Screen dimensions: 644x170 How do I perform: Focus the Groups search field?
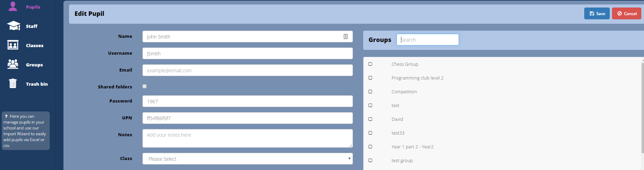(x=427, y=40)
